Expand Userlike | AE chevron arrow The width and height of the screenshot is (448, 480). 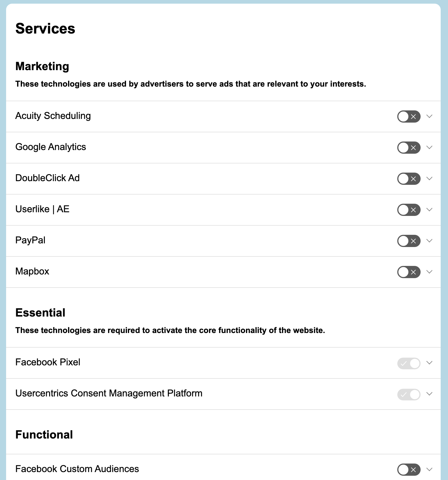pyautogui.click(x=429, y=210)
